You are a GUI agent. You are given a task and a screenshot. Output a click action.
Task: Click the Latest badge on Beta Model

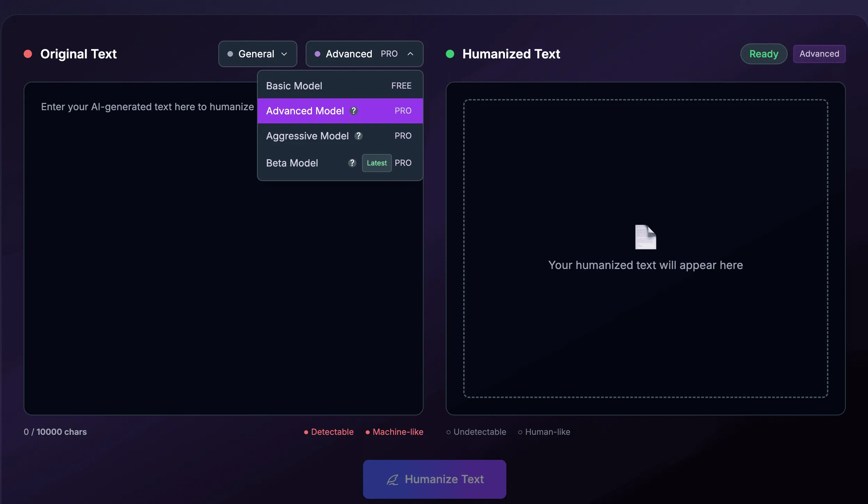pos(377,163)
